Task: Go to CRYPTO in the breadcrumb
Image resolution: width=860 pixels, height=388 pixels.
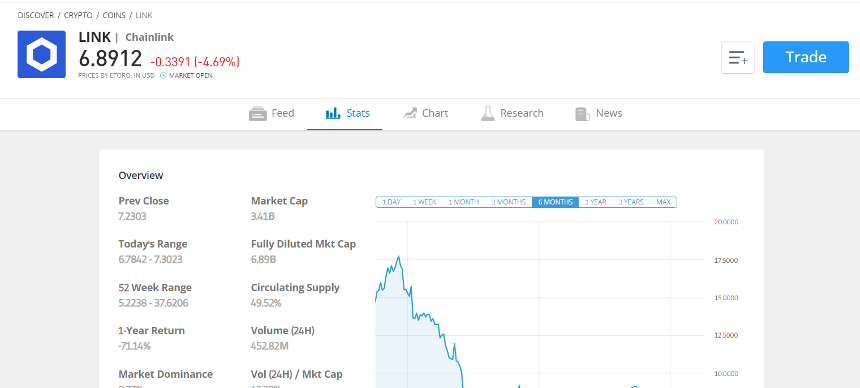Action: click(x=78, y=15)
